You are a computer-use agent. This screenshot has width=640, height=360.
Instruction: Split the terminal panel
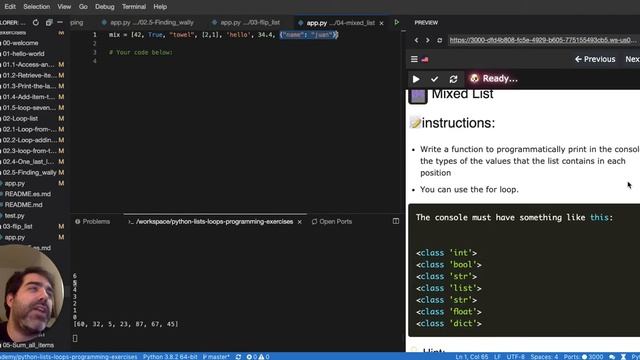point(396,221)
